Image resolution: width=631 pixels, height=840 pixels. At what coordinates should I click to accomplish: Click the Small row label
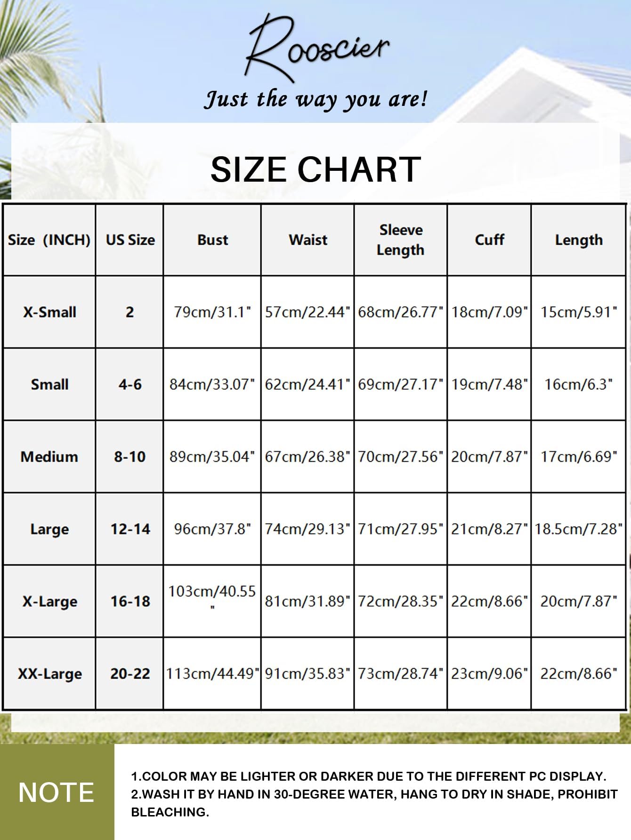click(x=49, y=384)
